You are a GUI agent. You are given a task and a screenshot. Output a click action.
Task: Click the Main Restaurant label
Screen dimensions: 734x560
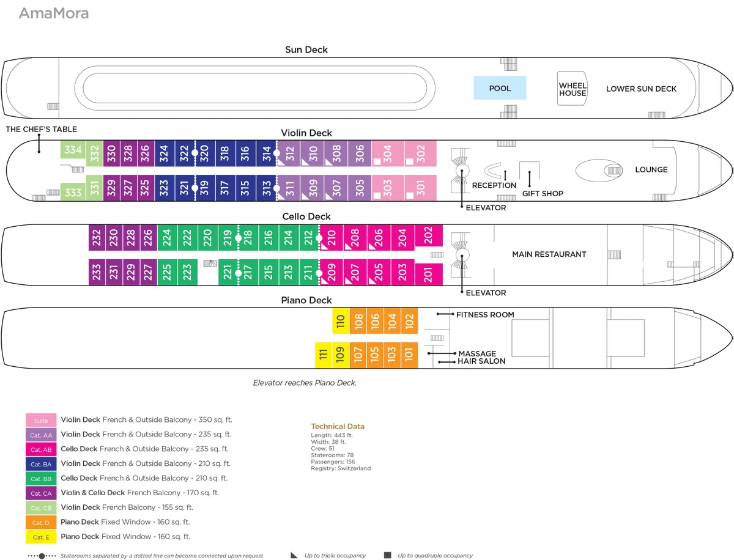(x=549, y=254)
